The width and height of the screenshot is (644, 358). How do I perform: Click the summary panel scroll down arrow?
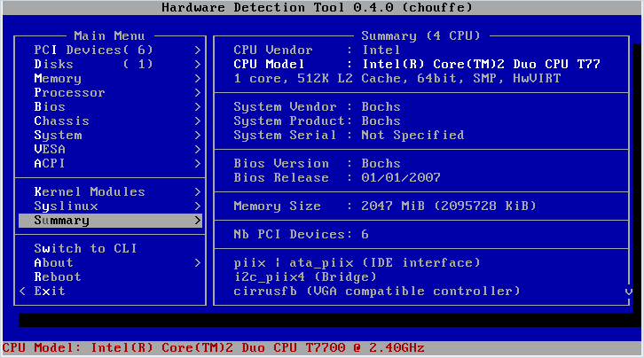click(x=628, y=292)
